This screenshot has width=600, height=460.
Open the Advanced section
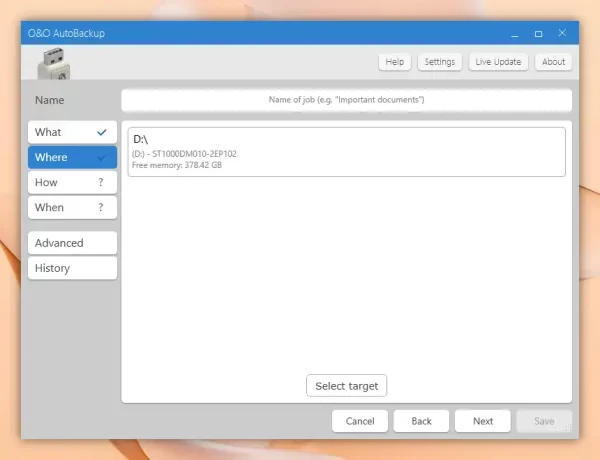pos(72,243)
